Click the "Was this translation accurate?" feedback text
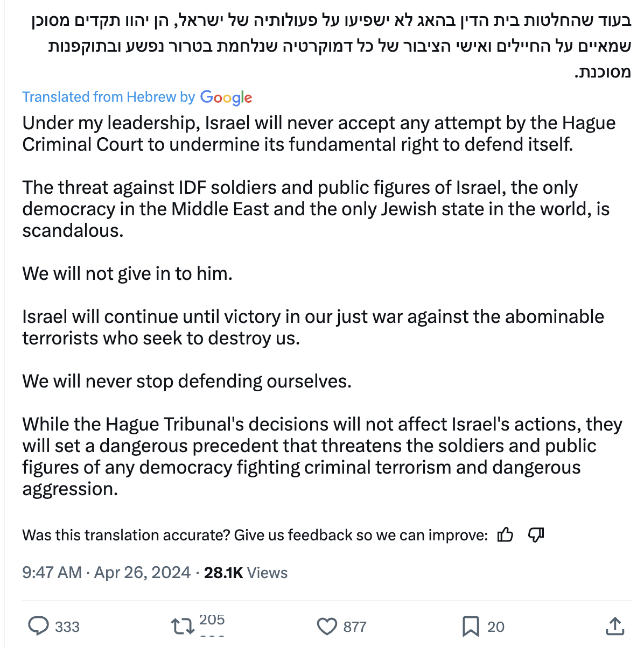The image size is (644, 648). coord(255,535)
